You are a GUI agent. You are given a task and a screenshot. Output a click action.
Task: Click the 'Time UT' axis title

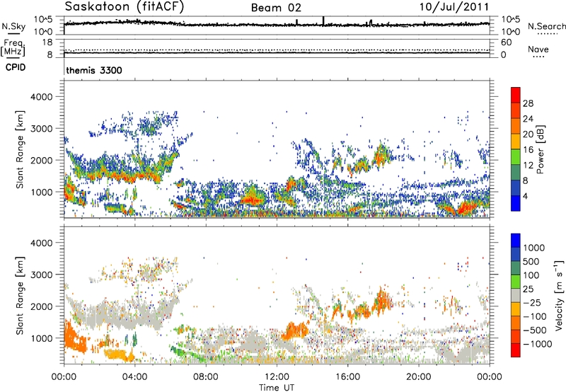point(277,388)
